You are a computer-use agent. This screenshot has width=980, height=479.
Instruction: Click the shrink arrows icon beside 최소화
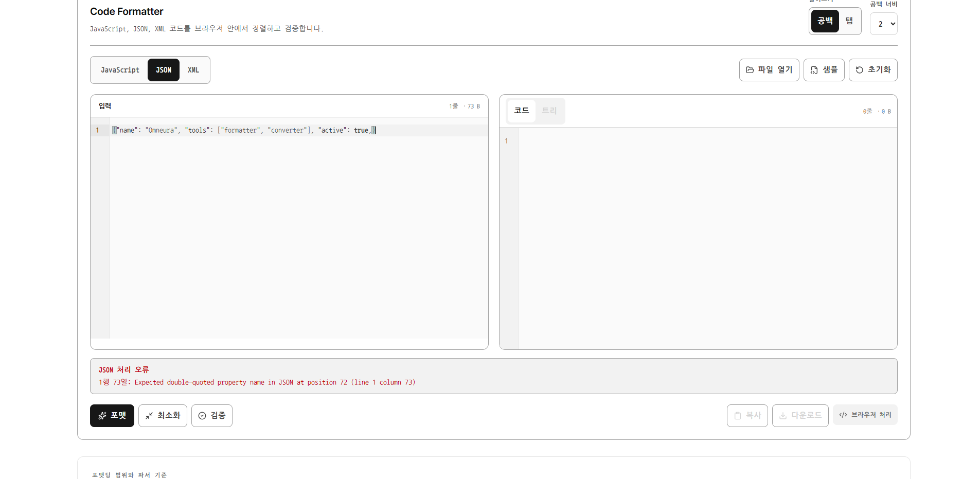coord(149,416)
